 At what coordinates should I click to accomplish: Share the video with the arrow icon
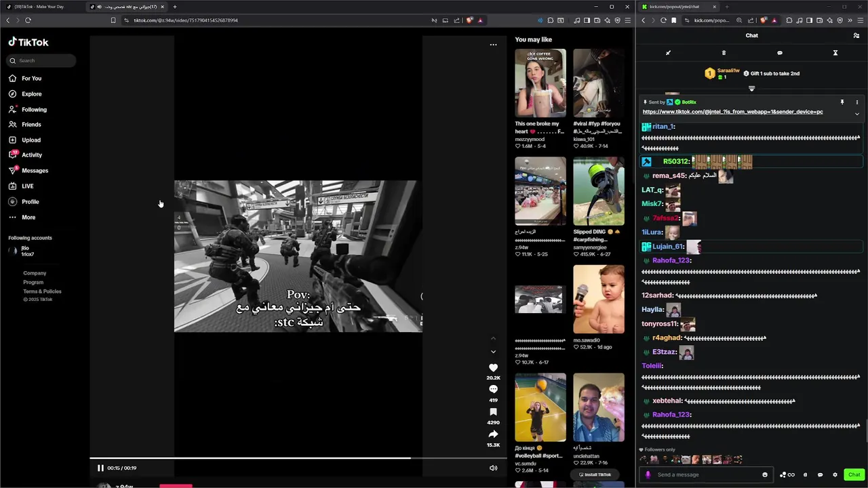pos(493,434)
